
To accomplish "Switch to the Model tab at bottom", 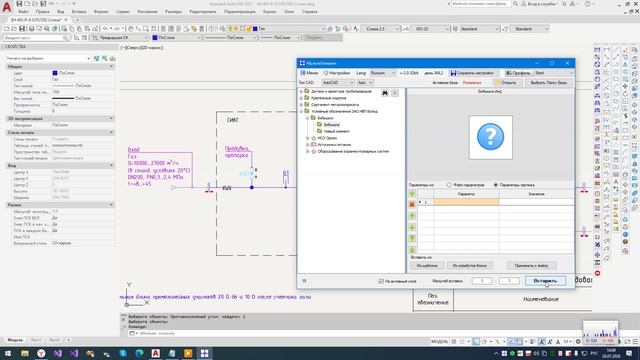I will coord(15,340).
